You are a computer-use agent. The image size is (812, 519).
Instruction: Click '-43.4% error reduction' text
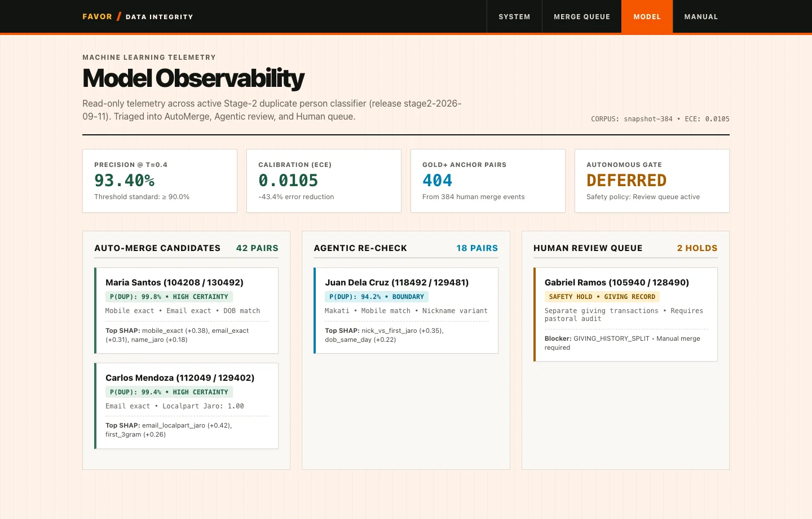(296, 197)
